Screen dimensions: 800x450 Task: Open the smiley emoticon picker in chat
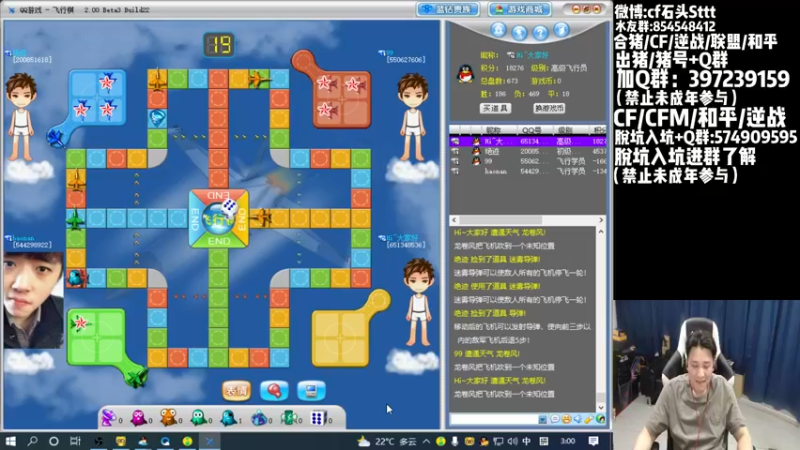pos(566,419)
